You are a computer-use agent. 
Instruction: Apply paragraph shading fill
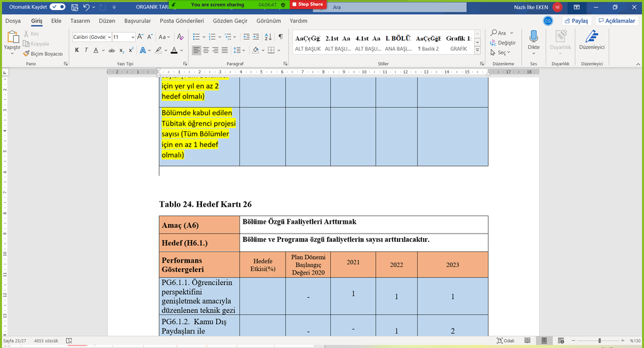click(x=255, y=50)
